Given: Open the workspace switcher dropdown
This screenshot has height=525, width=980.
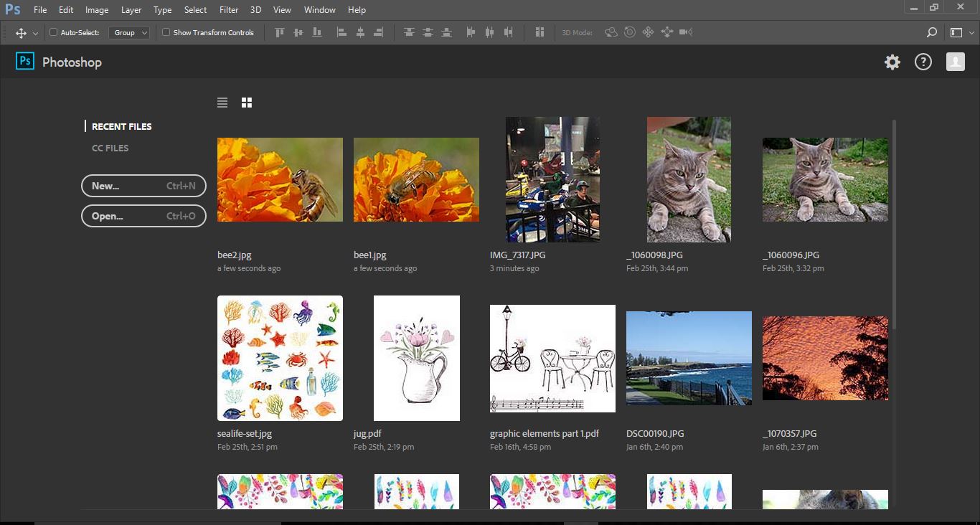Looking at the screenshot, I should 960,32.
